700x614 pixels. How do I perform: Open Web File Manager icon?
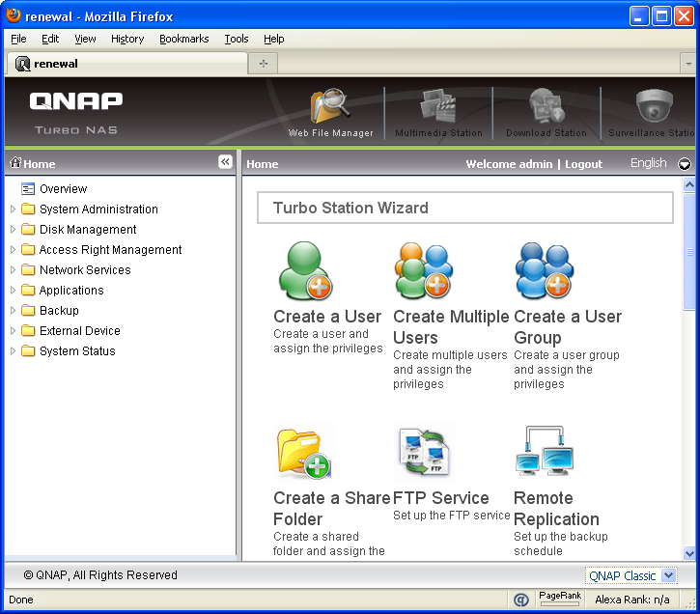coord(329,106)
